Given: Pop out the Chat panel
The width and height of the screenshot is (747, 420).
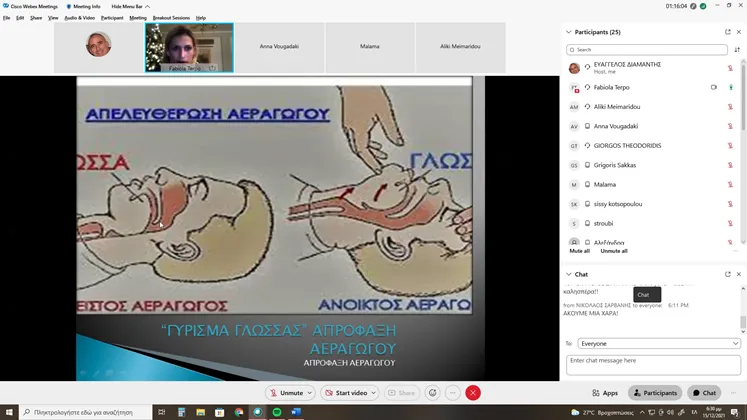Looking at the screenshot, I should point(727,274).
